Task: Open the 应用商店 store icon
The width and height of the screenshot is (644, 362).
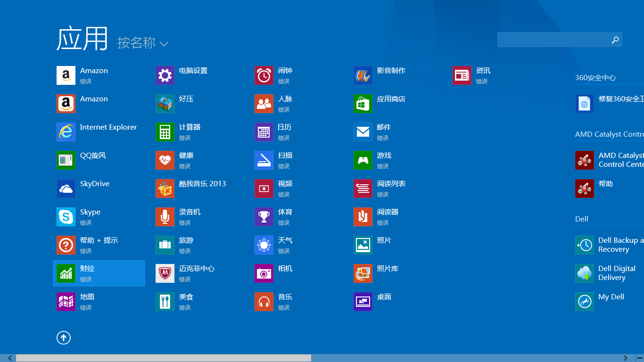Action: [x=363, y=104]
